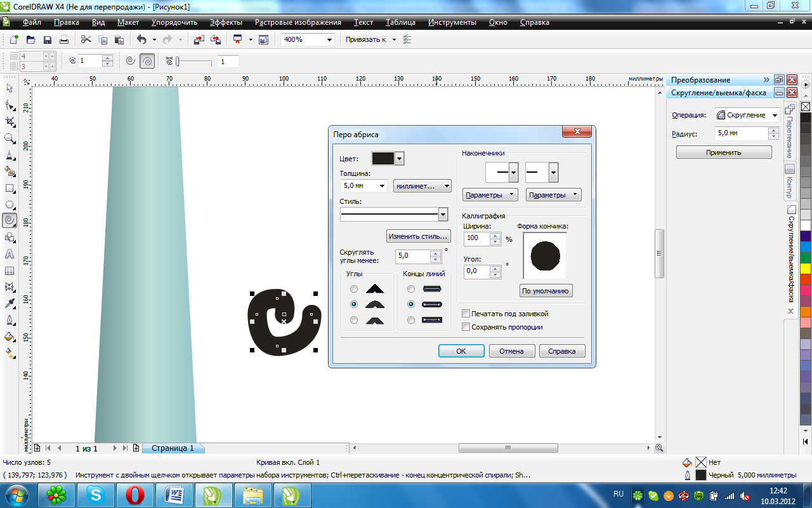Select the Shape edit tool
Image resolution: width=812 pixels, height=508 pixels.
pos(10,105)
